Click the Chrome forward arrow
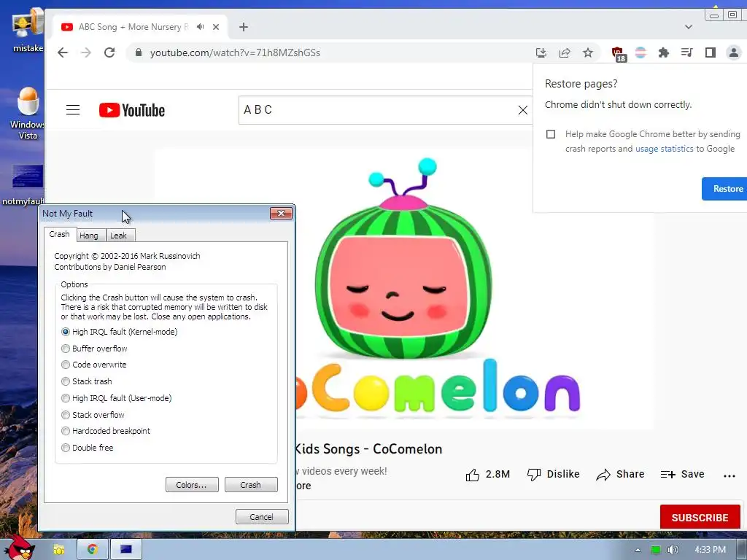The height and width of the screenshot is (560, 747). (86, 52)
